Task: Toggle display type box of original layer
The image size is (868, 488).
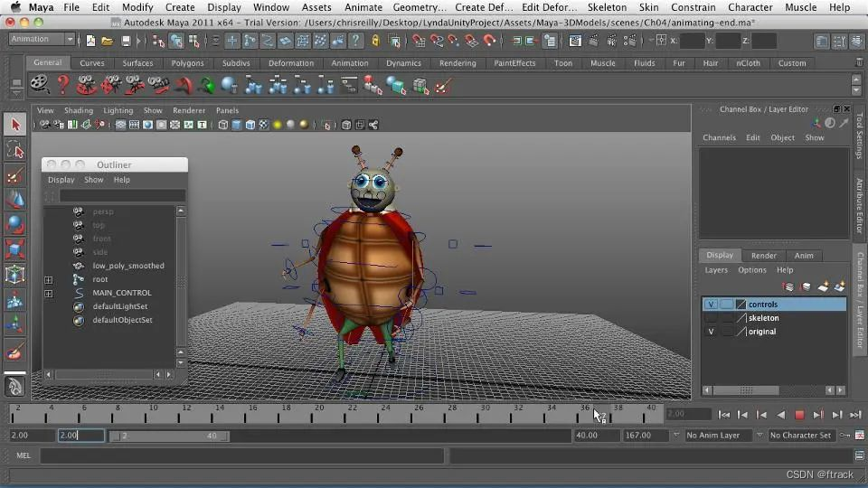Action: 726,332
